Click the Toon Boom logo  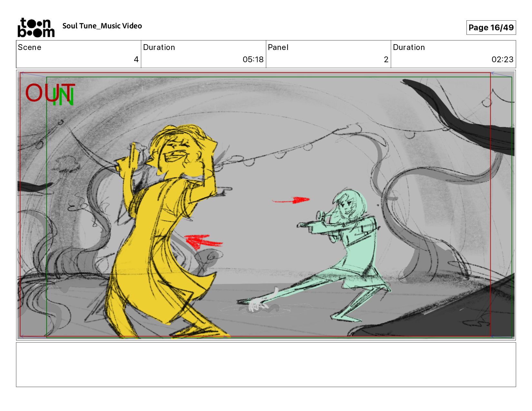tap(36, 27)
